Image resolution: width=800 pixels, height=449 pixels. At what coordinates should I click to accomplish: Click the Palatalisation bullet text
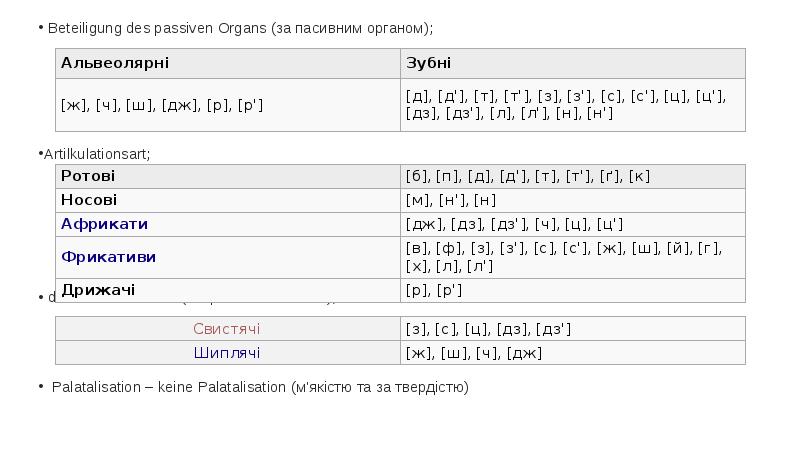[260, 387]
